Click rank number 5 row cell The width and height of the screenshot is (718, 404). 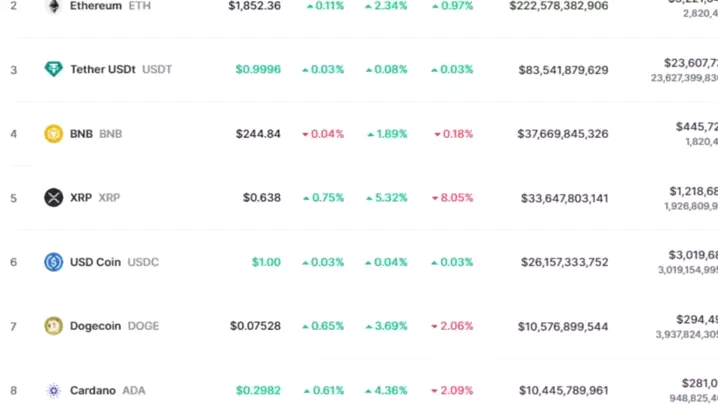14,198
